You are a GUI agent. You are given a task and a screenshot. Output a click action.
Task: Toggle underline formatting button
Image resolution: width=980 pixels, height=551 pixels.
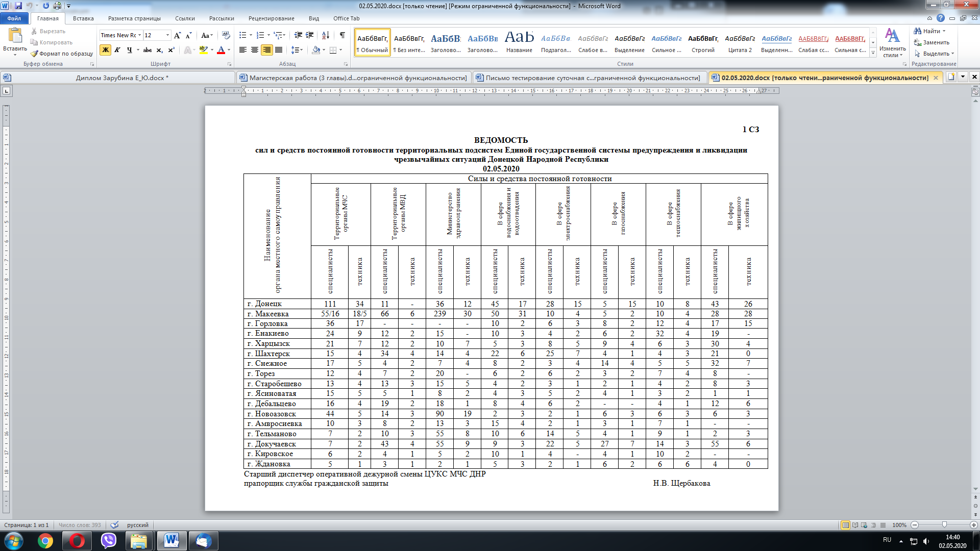[x=130, y=50]
